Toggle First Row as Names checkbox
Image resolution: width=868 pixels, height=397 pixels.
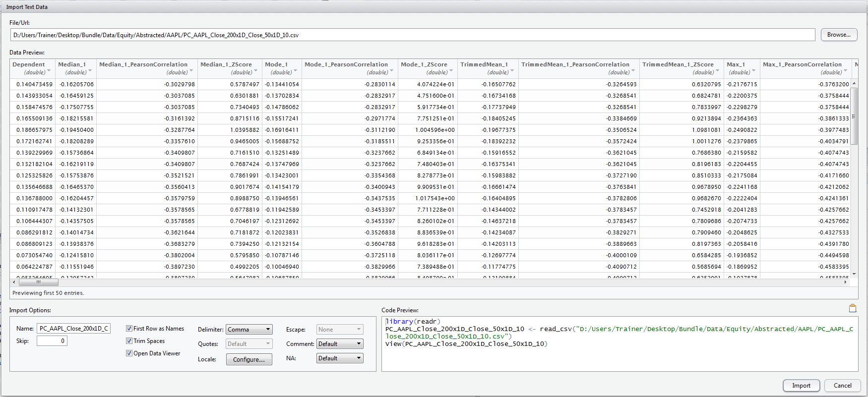[129, 328]
